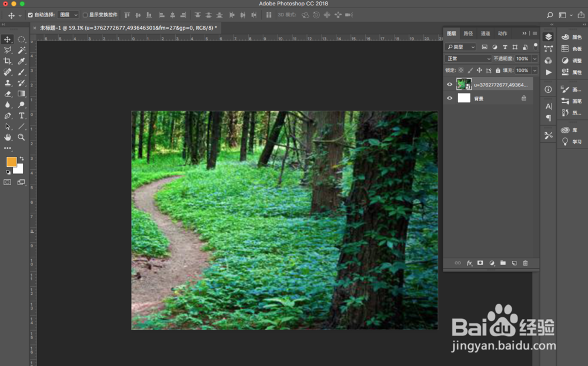Select the Brush tool
The image size is (588, 366).
(21, 72)
